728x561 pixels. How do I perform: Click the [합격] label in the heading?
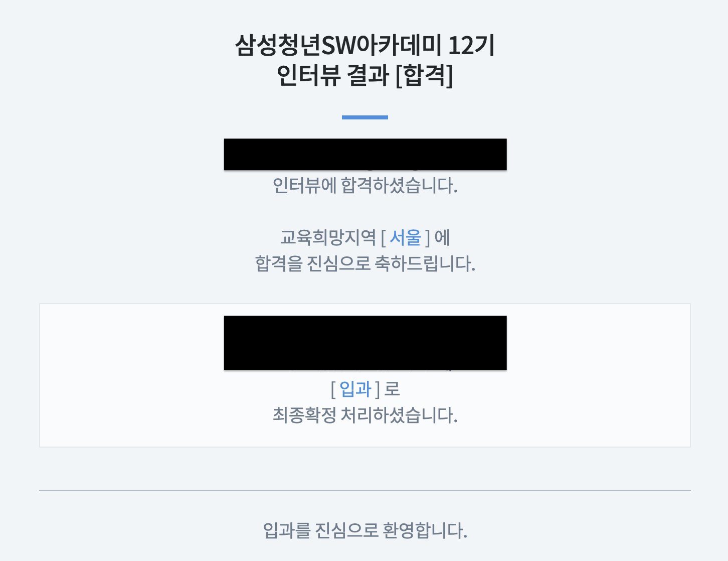[424, 76]
